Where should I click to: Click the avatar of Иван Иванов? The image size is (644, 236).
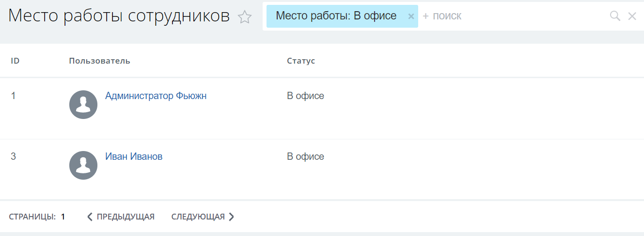(x=83, y=165)
